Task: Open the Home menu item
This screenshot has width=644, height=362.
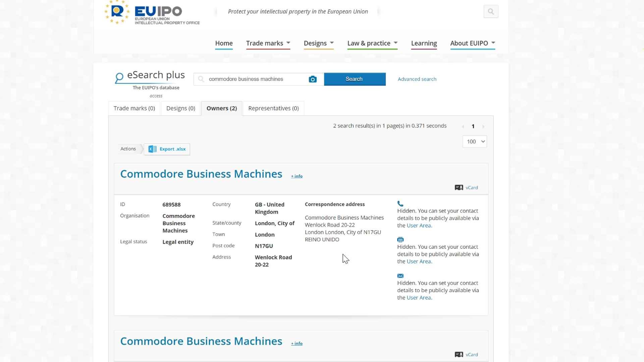Action: [x=224, y=43]
